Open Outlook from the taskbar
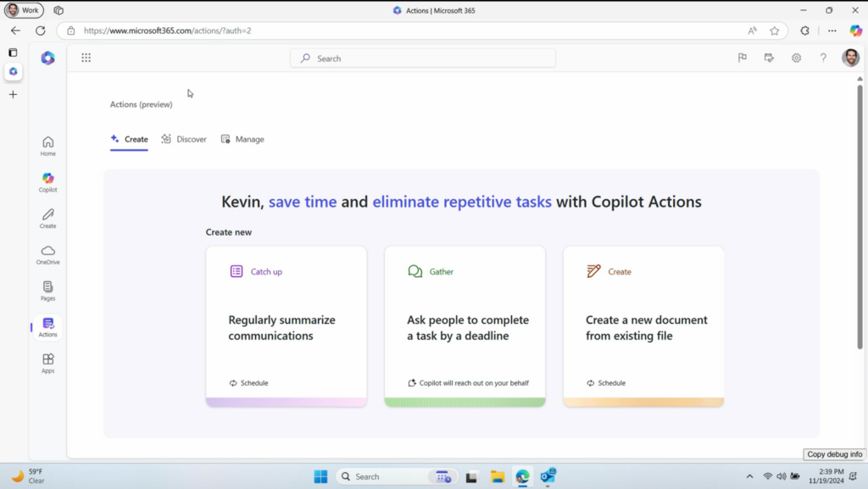Screen dimensions: 868x489 [x=548, y=476]
